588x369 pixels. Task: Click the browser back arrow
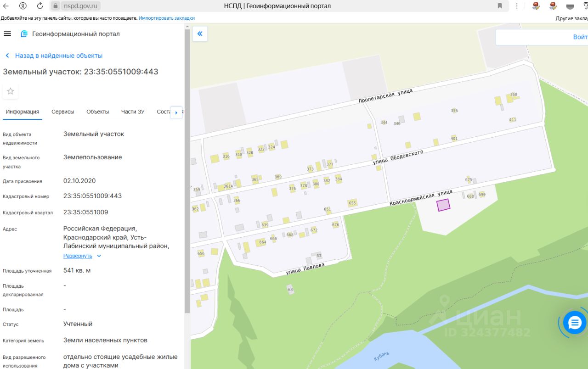click(6, 6)
